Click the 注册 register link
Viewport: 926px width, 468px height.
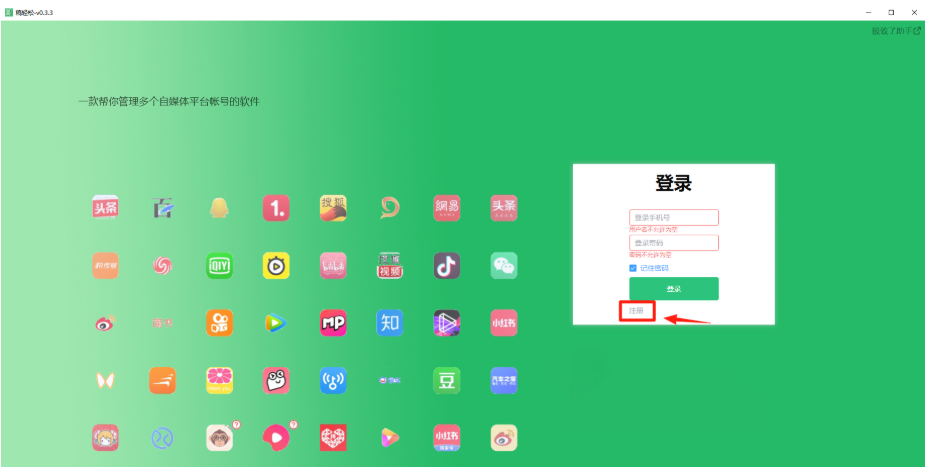pyautogui.click(x=637, y=311)
